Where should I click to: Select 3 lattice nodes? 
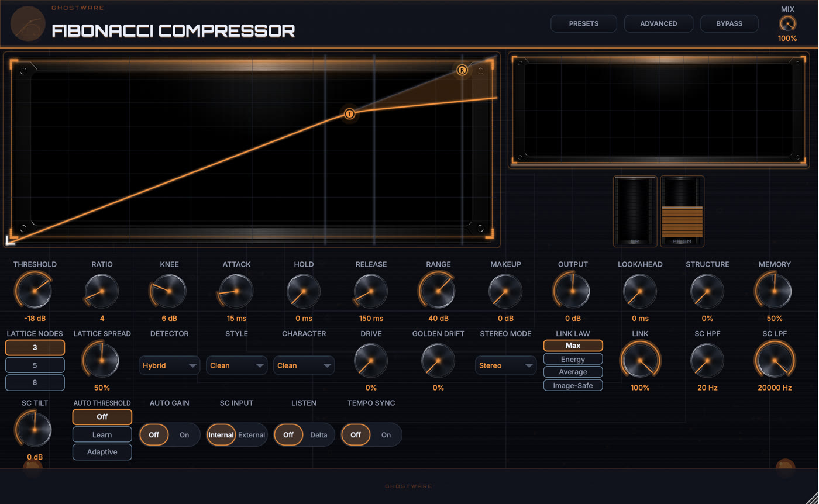[x=35, y=347]
